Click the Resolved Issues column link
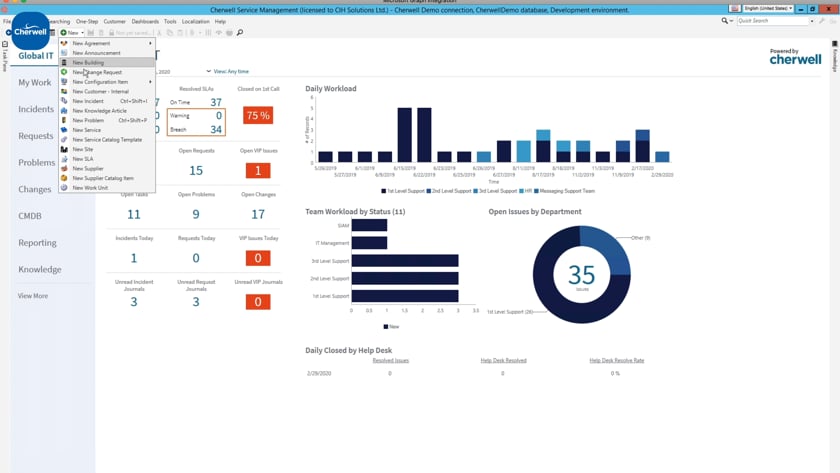Screen dimensions: 840x473 [x=391, y=361]
